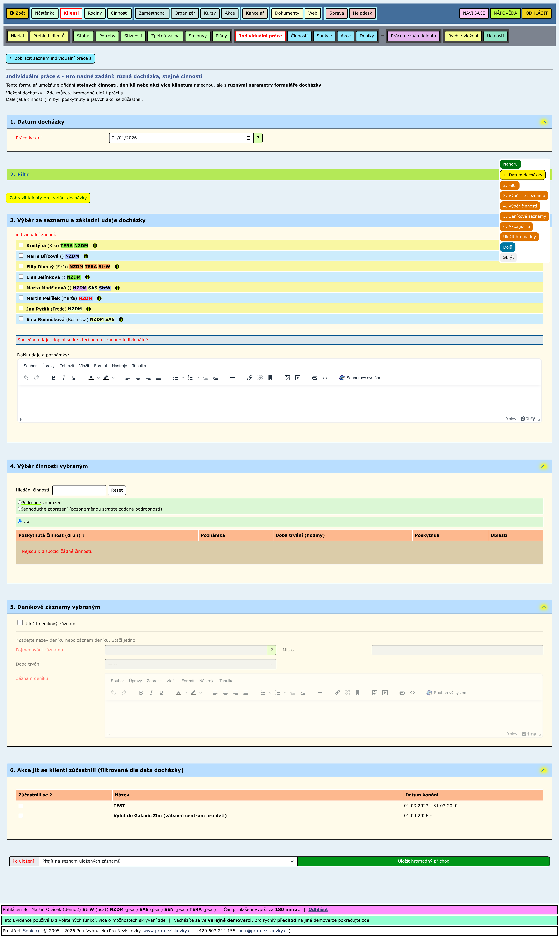
Task: Open Soubor menu in Další údaje editor
Action: [30, 366]
